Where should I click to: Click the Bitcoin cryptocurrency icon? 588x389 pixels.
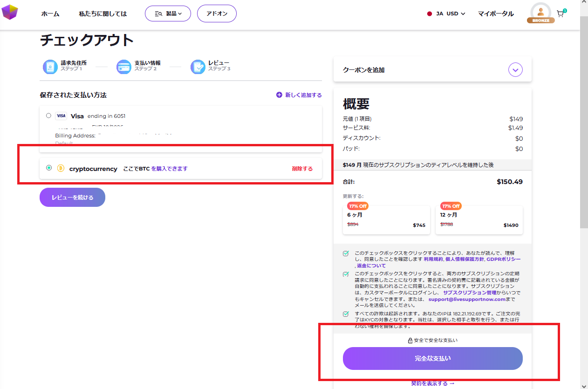(61, 168)
